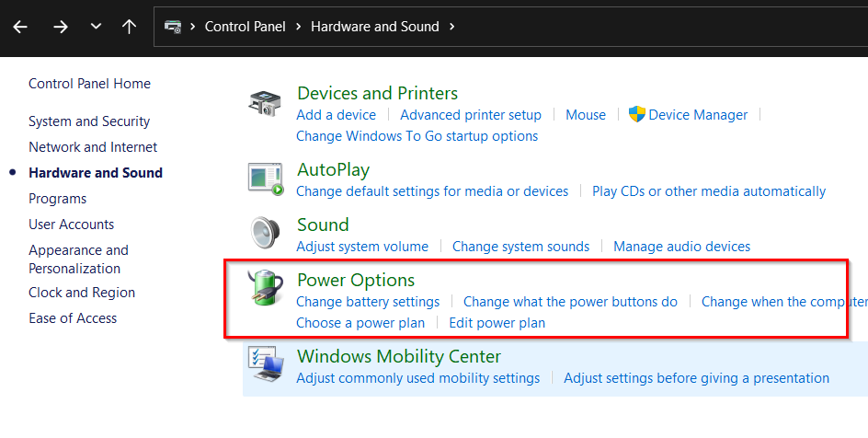
Task: Open Mouse settings link
Action: (586, 115)
